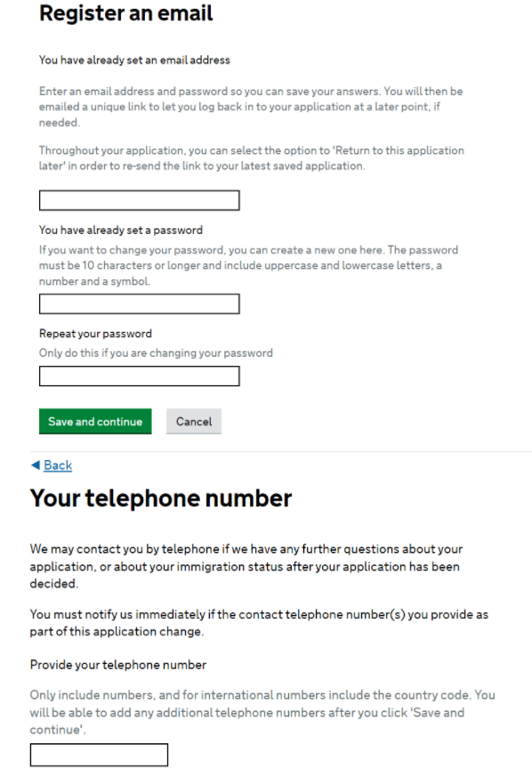This screenshot has width=532, height=777.
Task: Click the 'Your telephone number' heading
Action: coord(161,498)
